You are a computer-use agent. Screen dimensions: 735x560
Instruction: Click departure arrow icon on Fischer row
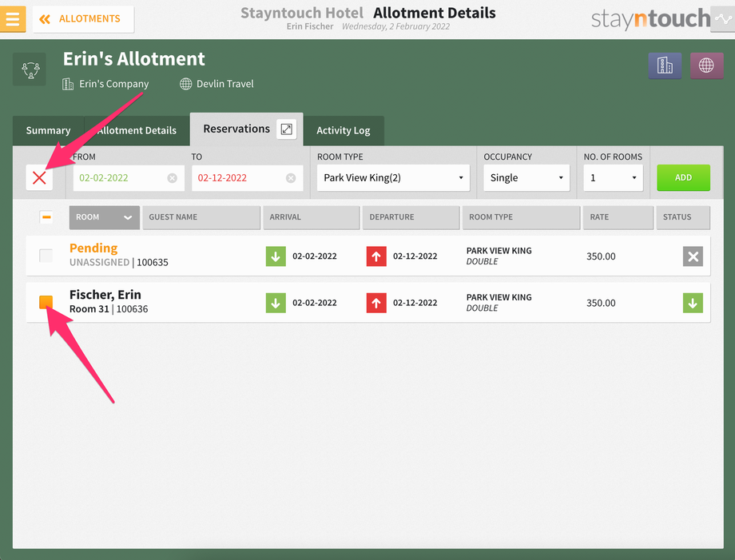(376, 303)
